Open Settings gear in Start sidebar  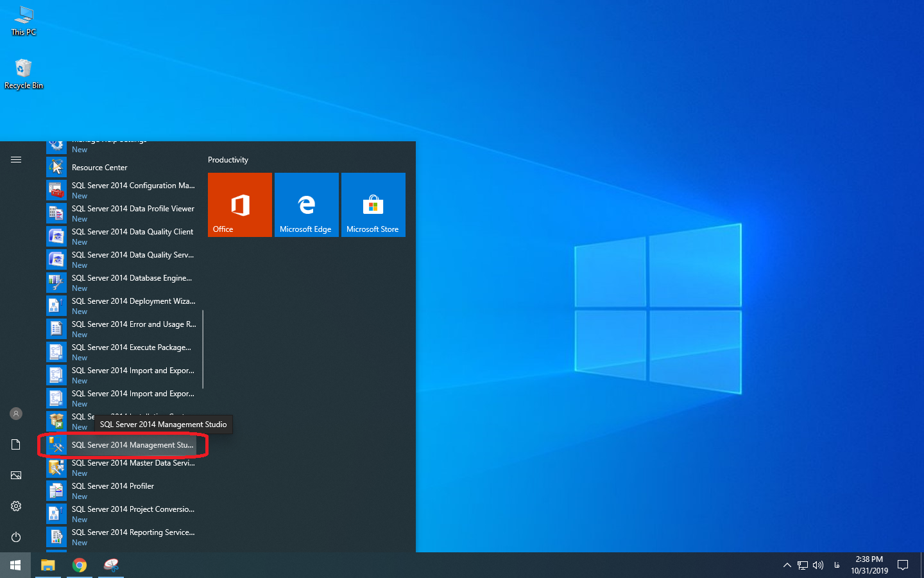16,506
